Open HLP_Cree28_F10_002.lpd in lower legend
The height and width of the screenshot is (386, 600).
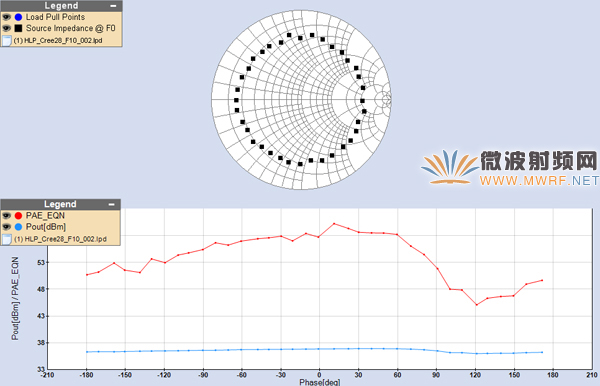60,239
